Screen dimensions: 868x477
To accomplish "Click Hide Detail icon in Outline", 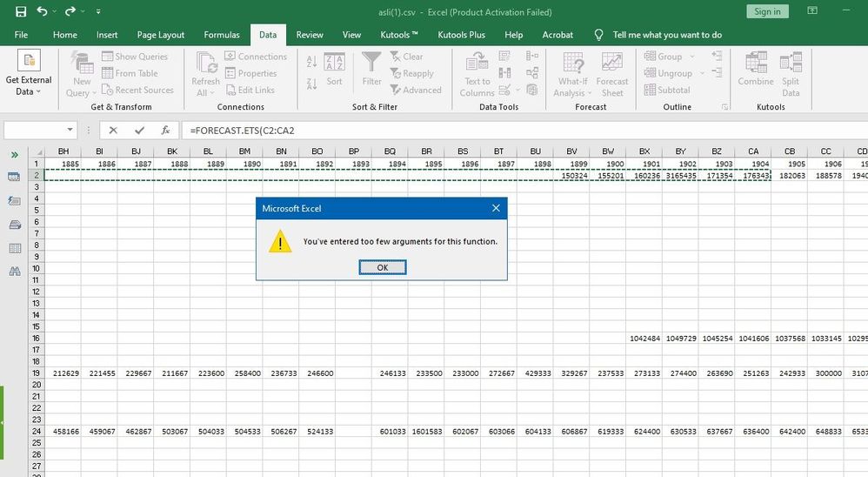I will tap(717, 72).
